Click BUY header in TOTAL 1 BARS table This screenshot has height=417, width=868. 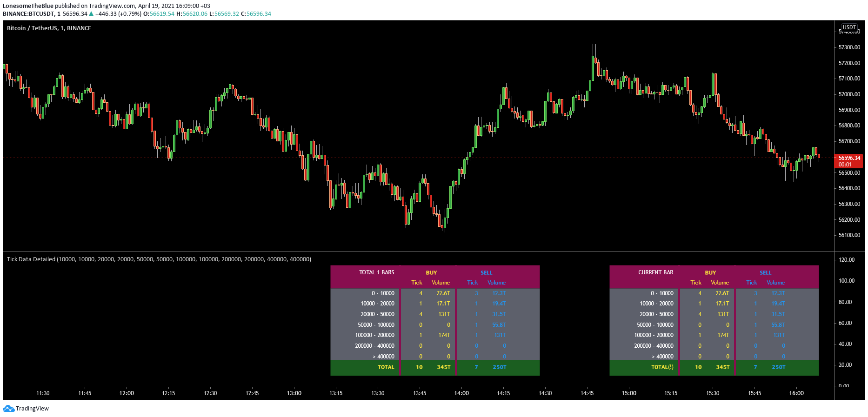(431, 273)
